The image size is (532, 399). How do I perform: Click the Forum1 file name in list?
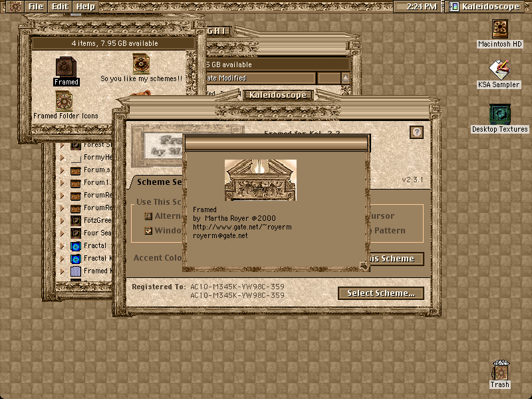[x=97, y=182]
